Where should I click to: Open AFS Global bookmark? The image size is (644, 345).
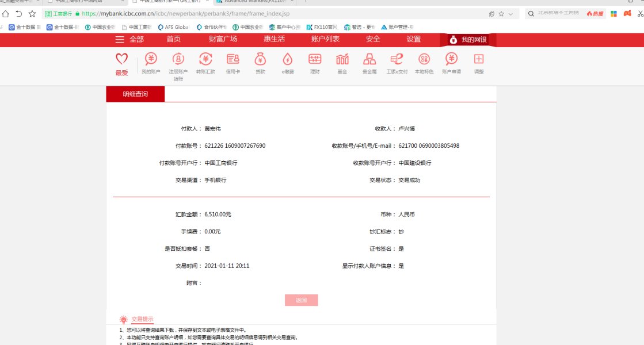pos(173,27)
